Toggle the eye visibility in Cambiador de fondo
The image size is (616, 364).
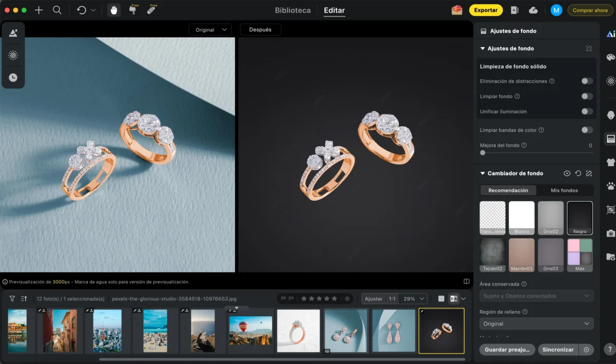(x=567, y=174)
